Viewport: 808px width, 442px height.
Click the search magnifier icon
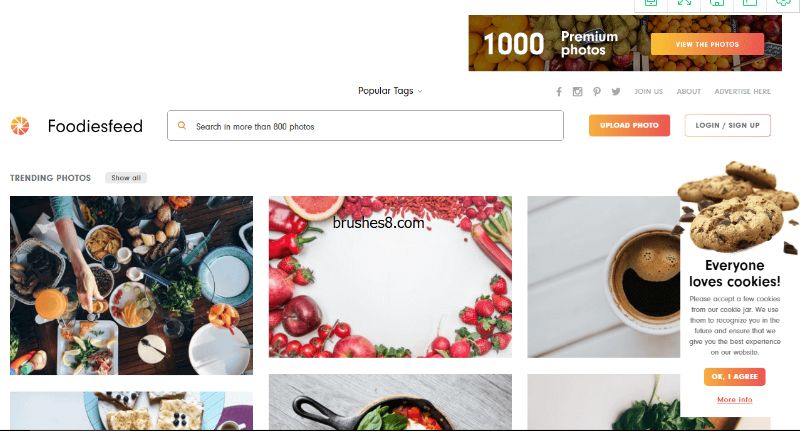point(182,125)
